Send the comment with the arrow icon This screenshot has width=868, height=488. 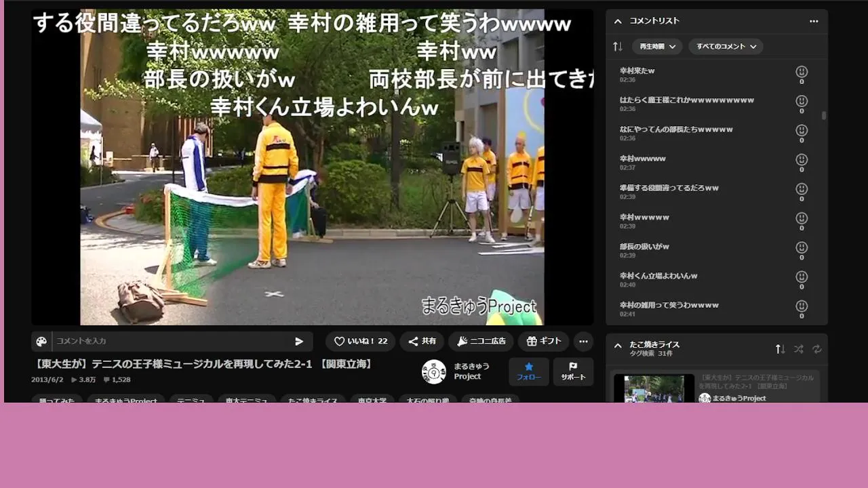click(x=299, y=342)
